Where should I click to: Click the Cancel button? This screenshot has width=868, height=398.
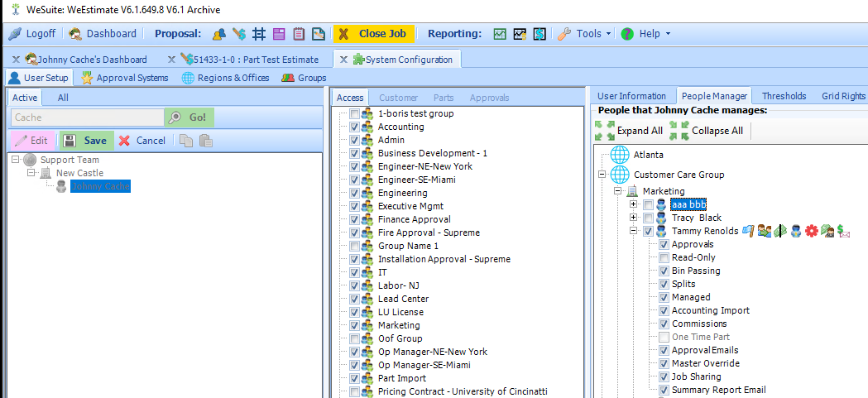[142, 141]
